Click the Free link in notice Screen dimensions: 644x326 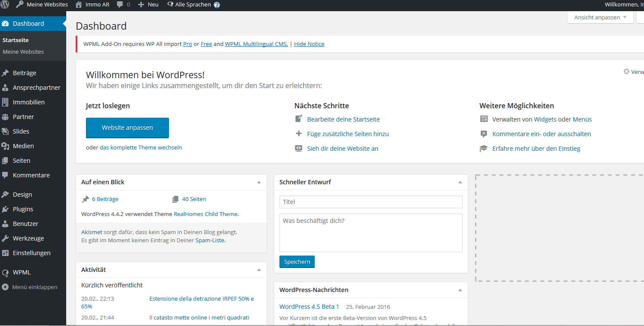pyautogui.click(x=206, y=44)
